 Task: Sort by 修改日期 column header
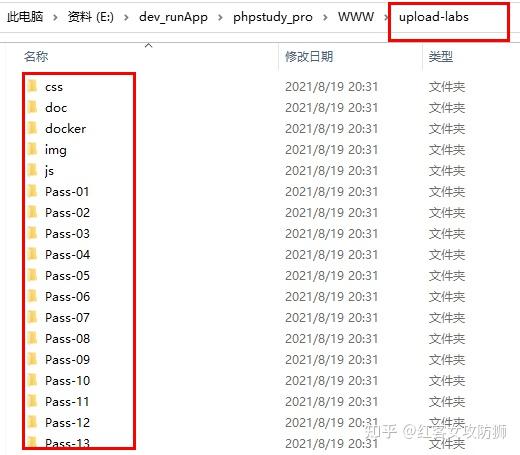tap(309, 56)
